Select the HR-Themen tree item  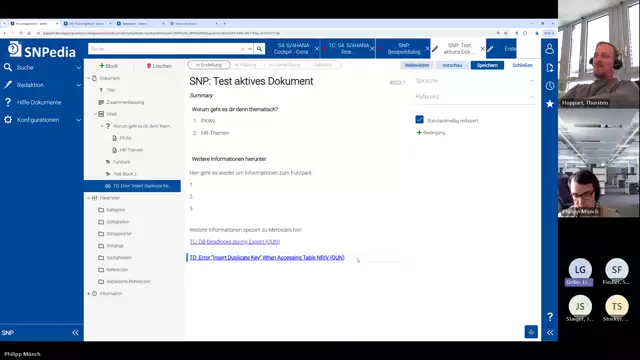click(131, 150)
